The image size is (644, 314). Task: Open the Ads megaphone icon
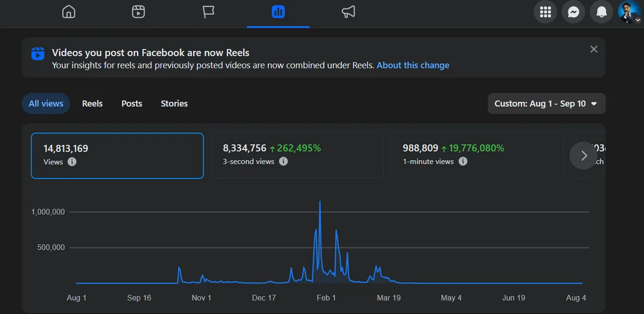348,12
